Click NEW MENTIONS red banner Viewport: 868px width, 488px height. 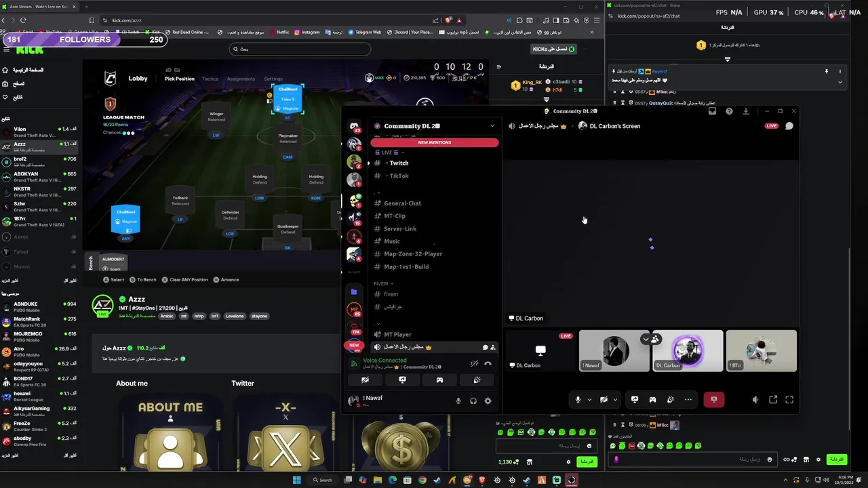[435, 142]
